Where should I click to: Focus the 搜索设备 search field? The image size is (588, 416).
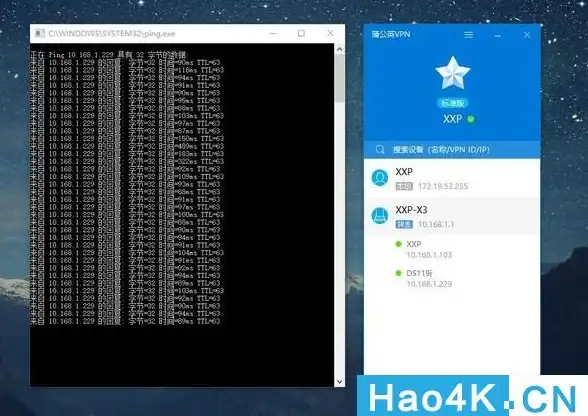tap(452, 149)
